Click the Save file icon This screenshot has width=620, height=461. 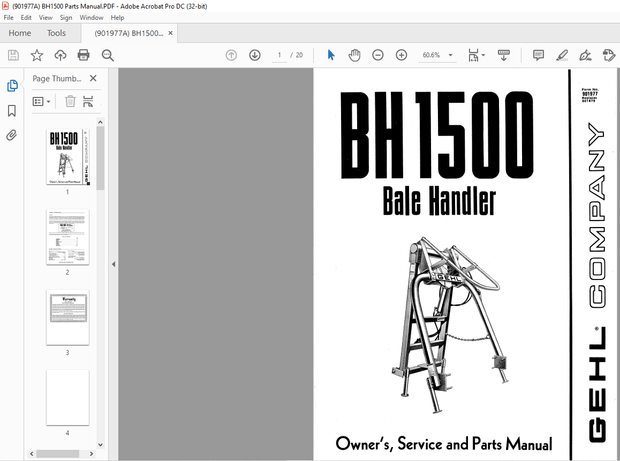coord(13,55)
